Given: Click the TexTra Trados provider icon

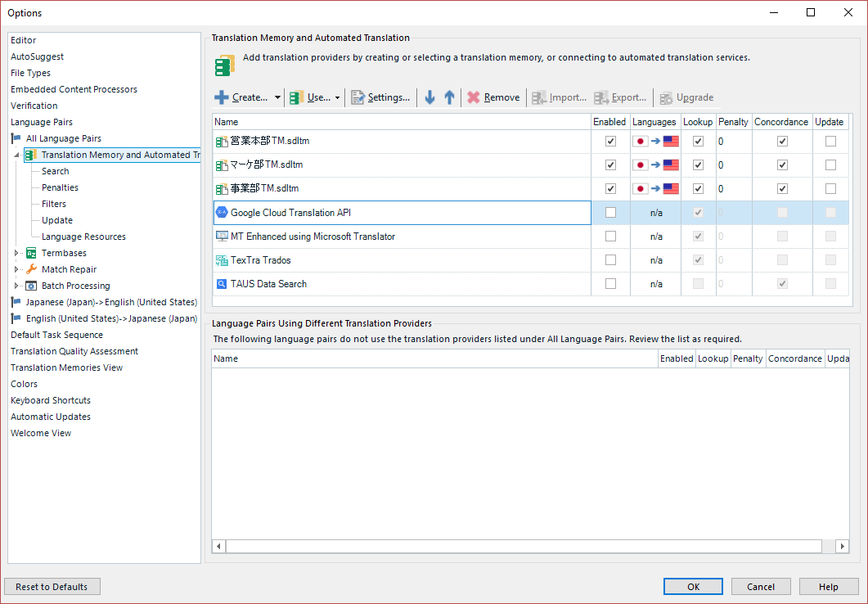Looking at the screenshot, I should pyautogui.click(x=222, y=260).
